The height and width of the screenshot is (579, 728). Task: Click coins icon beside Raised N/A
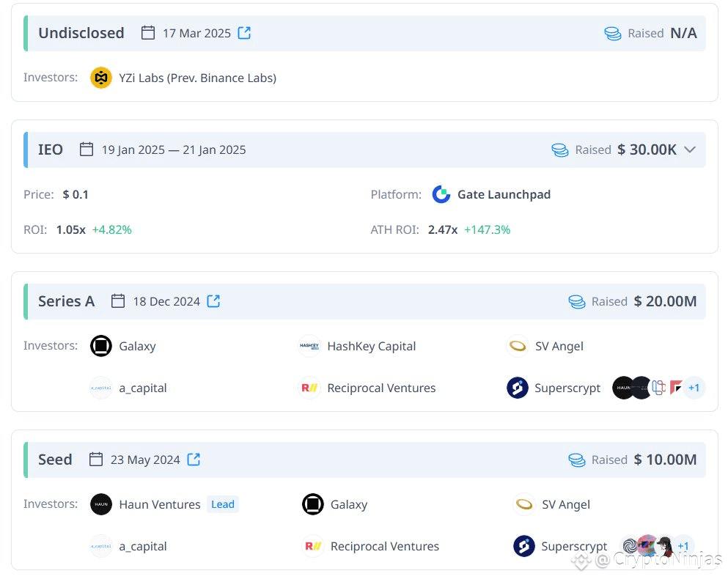pos(613,34)
